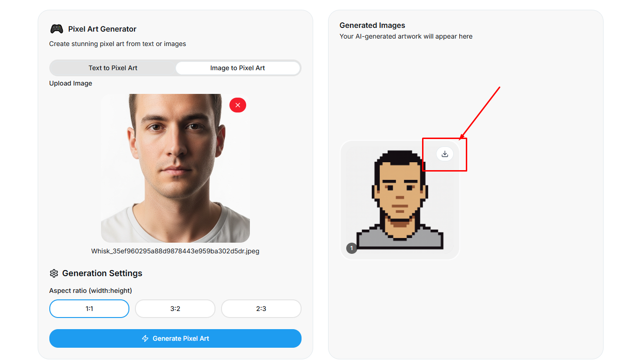Image resolution: width=638 pixels, height=364 pixels.
Task: Click the Upload Image label
Action: pyautogui.click(x=71, y=83)
